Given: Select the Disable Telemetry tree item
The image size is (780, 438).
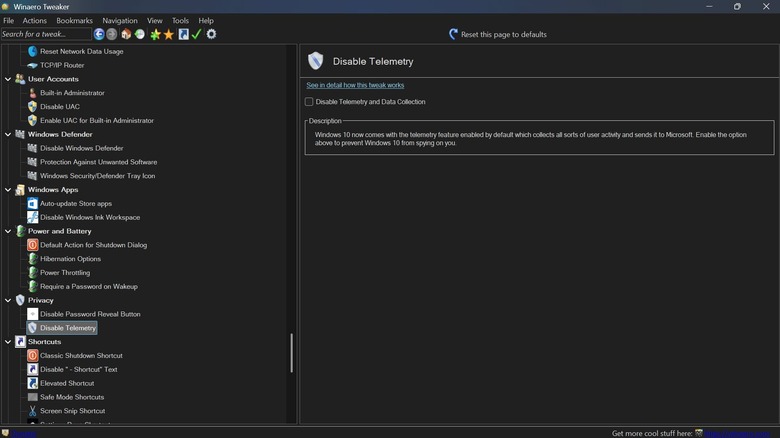Looking at the screenshot, I should [x=68, y=328].
